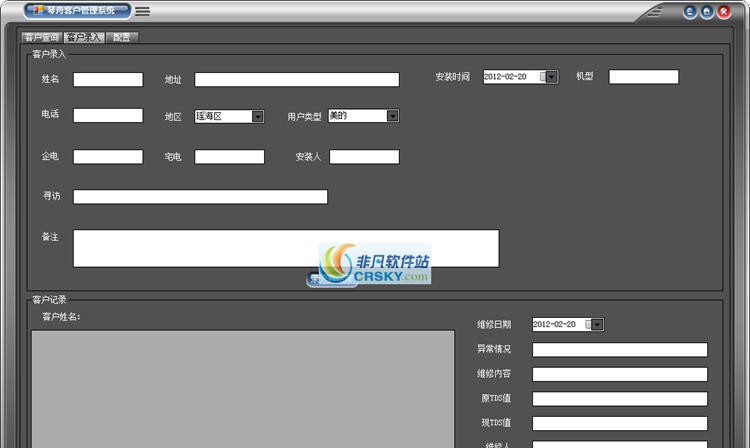Click the 现TDS值 input field
This screenshot has width=750, height=448.
[x=620, y=423]
